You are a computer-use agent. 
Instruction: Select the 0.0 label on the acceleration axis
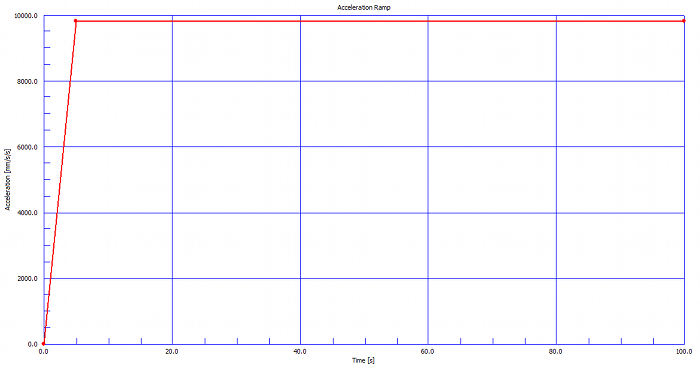[33, 344]
